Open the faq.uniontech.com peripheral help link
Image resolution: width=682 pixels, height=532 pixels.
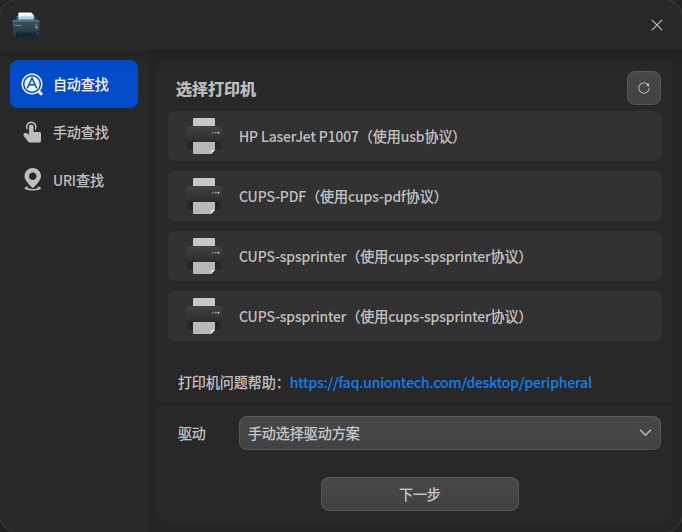[x=441, y=383]
